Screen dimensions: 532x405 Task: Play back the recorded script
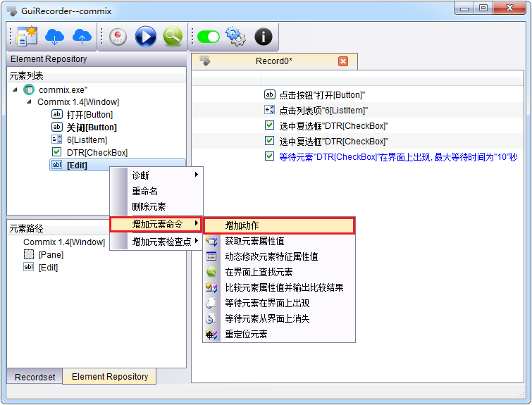tap(146, 37)
